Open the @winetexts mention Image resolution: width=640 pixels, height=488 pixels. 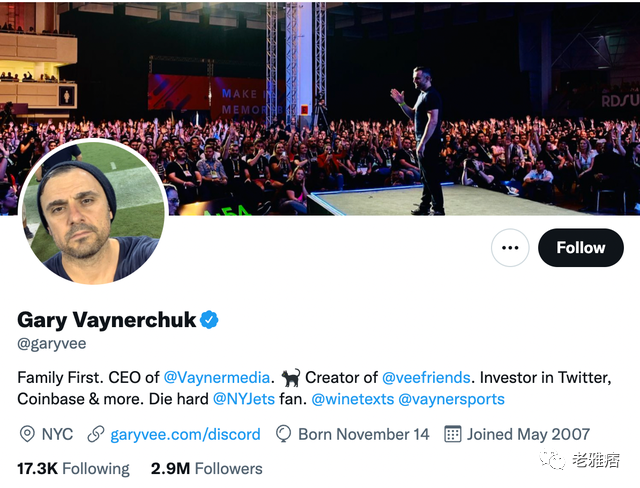pos(353,399)
